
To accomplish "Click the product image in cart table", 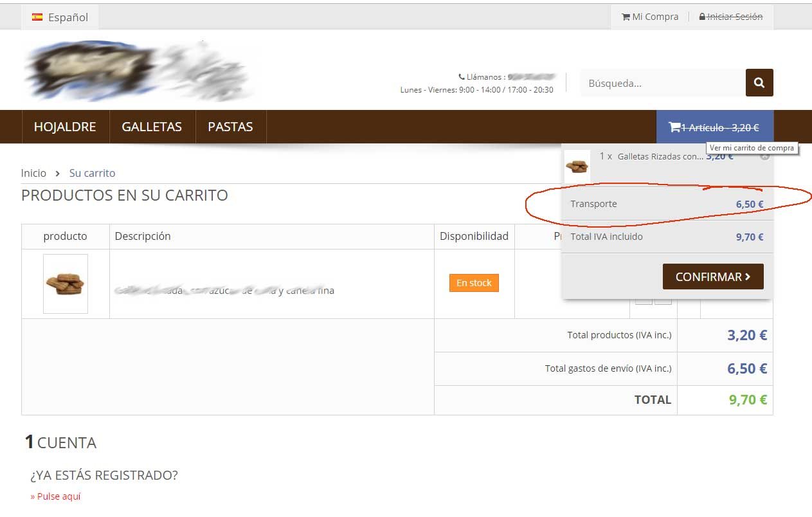I will click(66, 284).
